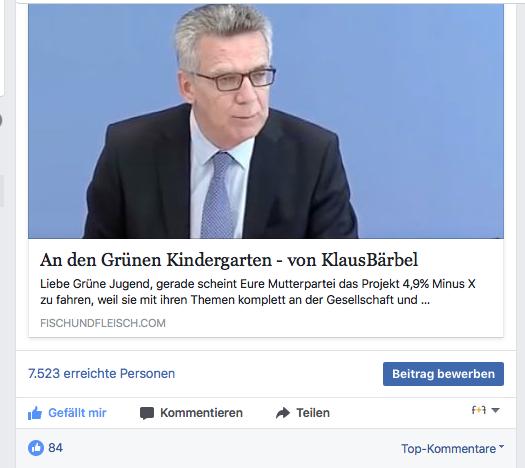This screenshot has width=525, height=468.
Task: Click the small page profile icon above Top-Kommentare
Action: point(478,410)
